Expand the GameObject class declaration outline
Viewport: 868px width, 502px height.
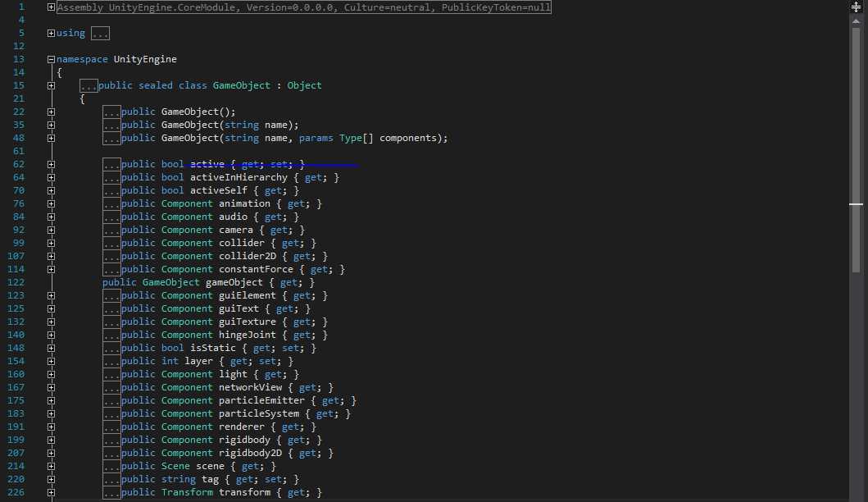(x=51, y=86)
